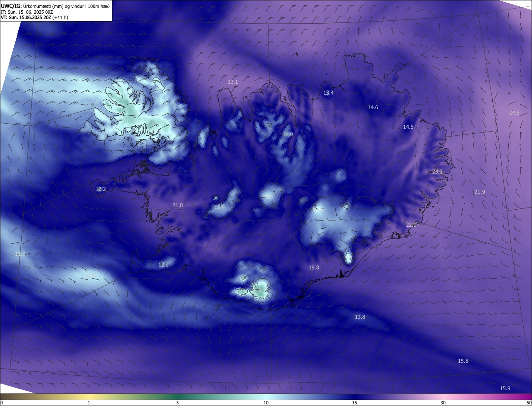This screenshot has height=406, width=532.
Task: Select the 22.9 value label
Action: point(411,225)
